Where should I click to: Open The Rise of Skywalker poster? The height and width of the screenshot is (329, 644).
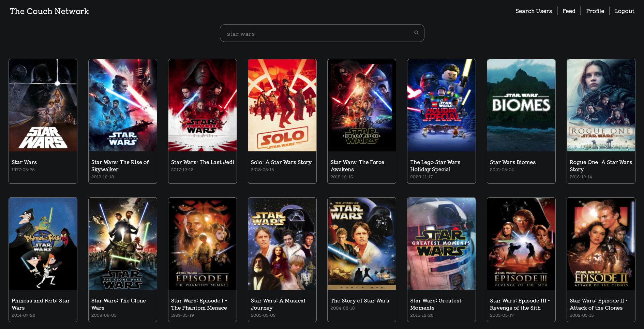tap(123, 105)
